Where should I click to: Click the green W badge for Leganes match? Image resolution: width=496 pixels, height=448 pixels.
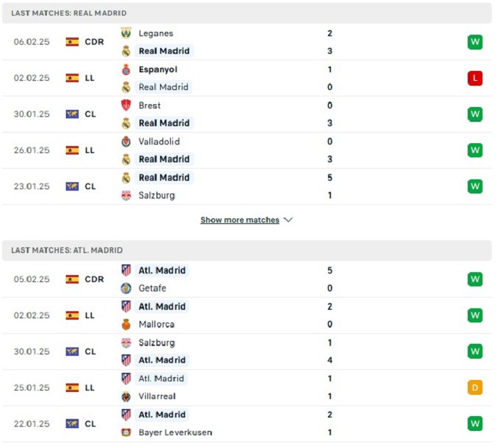(475, 42)
